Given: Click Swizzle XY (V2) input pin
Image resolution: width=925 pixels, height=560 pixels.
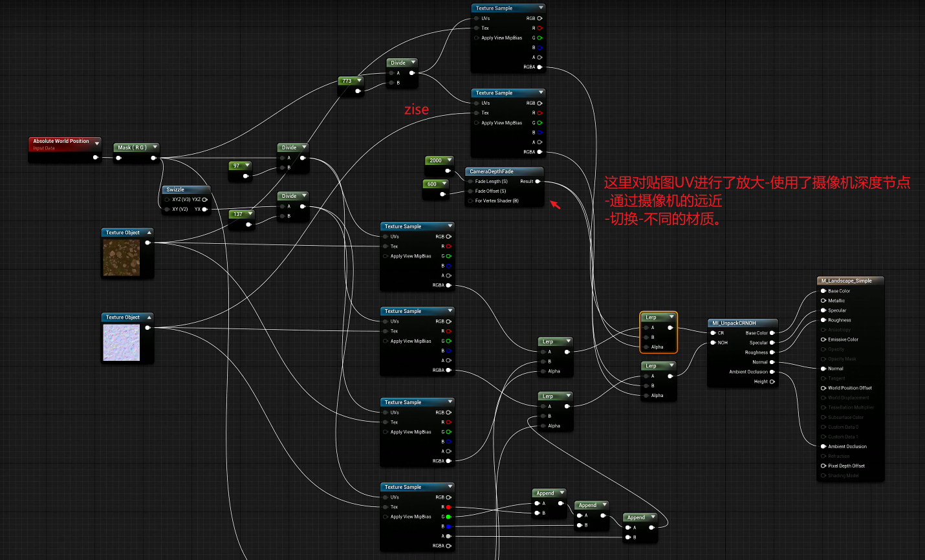Looking at the screenshot, I should coord(168,209).
